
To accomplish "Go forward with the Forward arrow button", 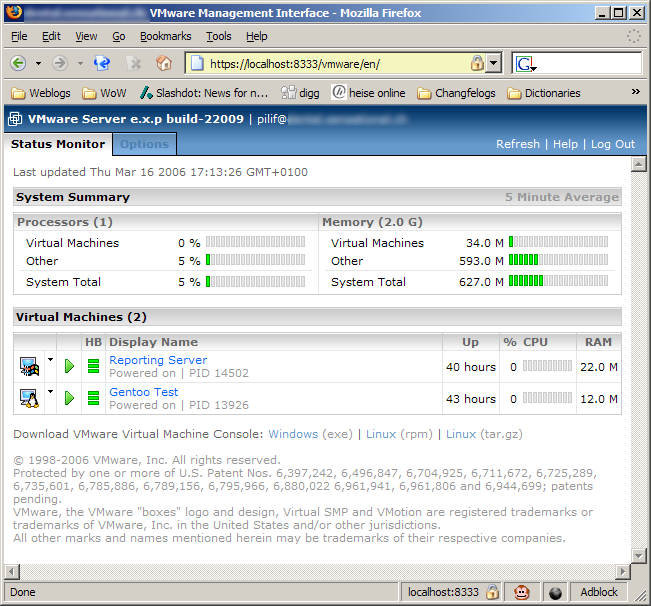I will tap(60, 64).
